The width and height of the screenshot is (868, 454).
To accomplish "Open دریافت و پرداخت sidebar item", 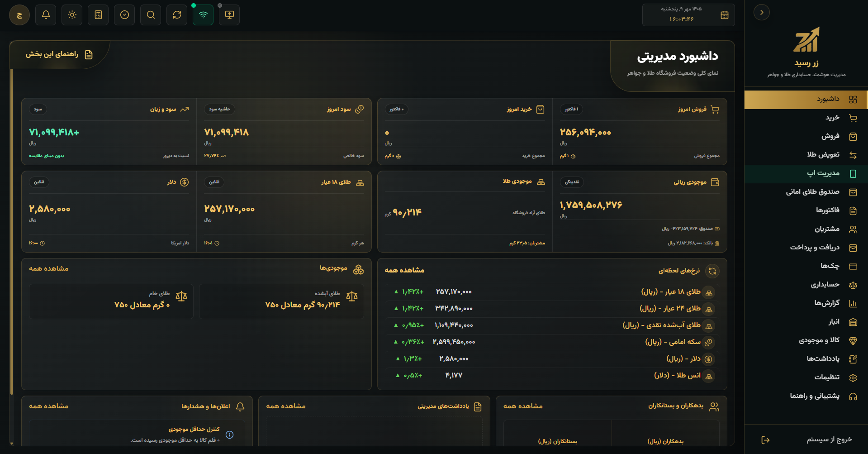I will 806,248.
